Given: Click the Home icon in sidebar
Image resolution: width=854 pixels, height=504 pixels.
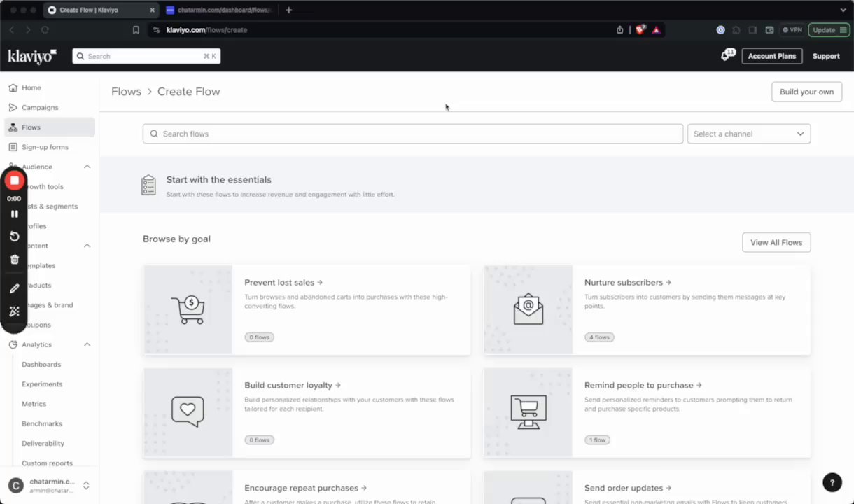Looking at the screenshot, I should [13, 87].
